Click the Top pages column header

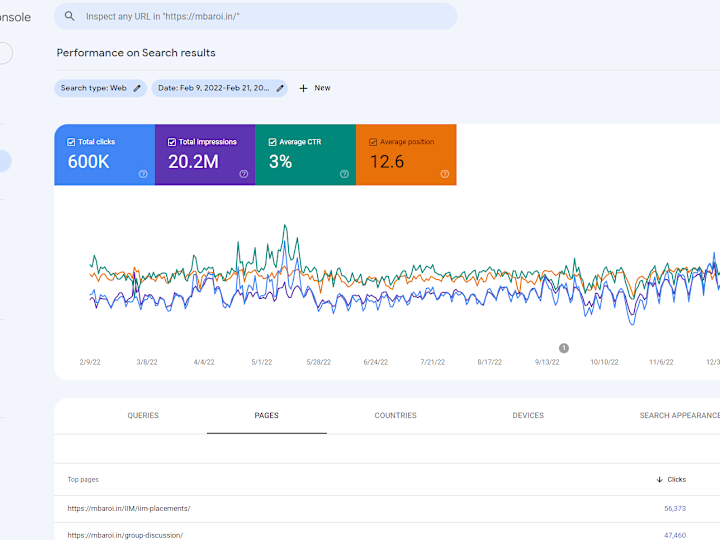click(x=83, y=479)
